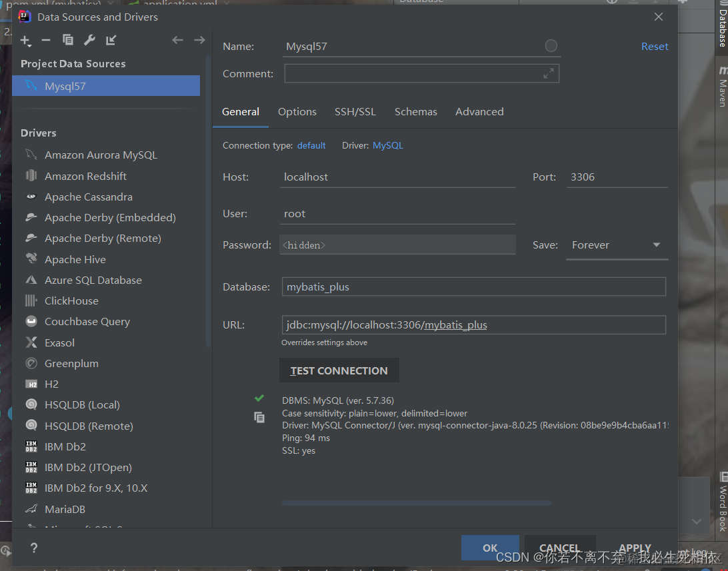Open the Advanced tab
Image resolution: width=728 pixels, height=571 pixels.
479,112
